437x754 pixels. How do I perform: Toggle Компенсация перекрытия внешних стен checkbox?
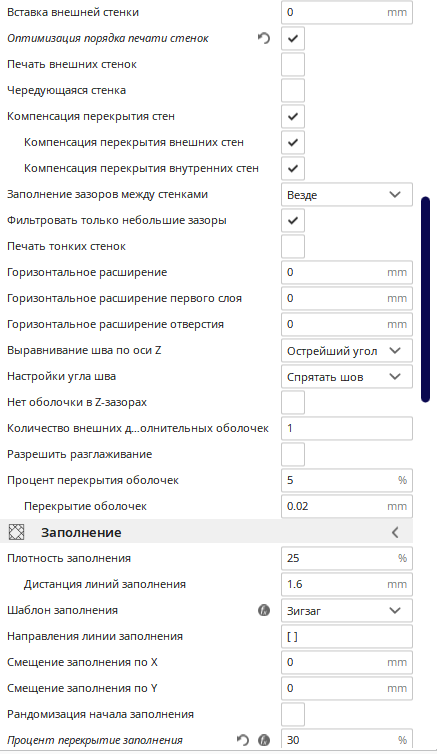coord(293,142)
